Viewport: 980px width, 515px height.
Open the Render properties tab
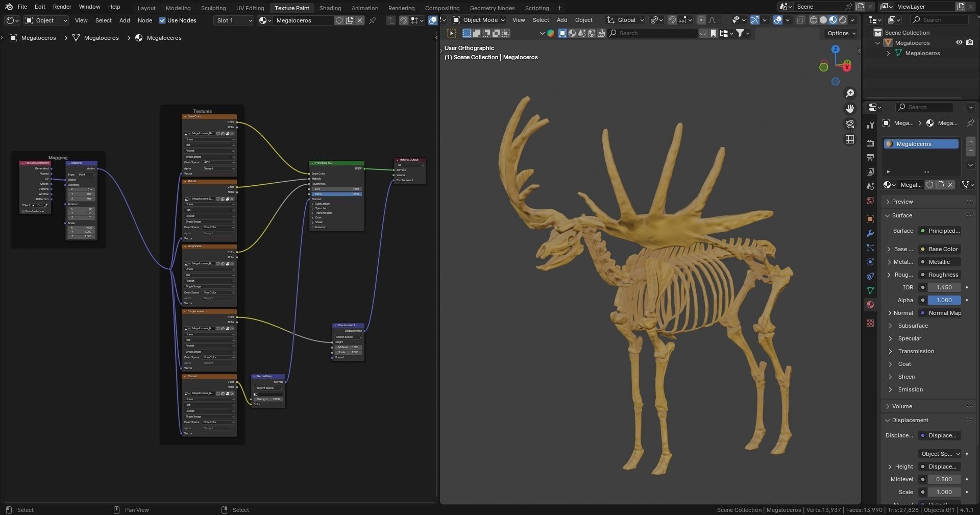tap(870, 143)
